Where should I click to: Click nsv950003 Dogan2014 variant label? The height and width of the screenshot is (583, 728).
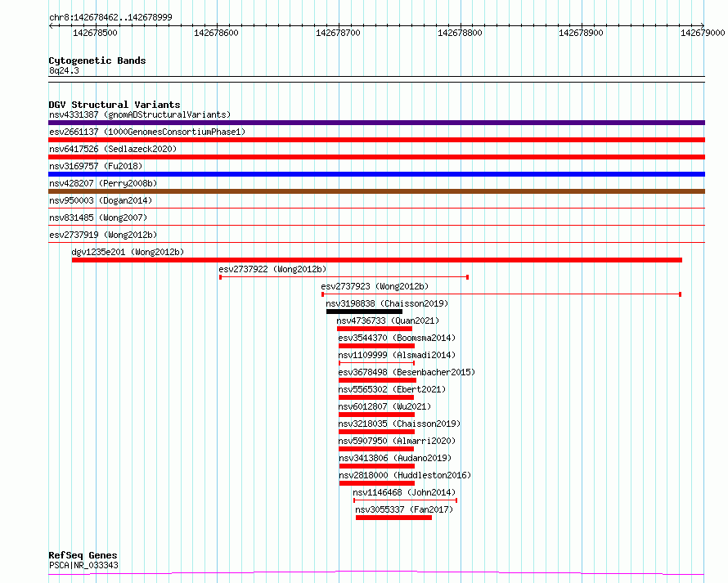point(101,200)
